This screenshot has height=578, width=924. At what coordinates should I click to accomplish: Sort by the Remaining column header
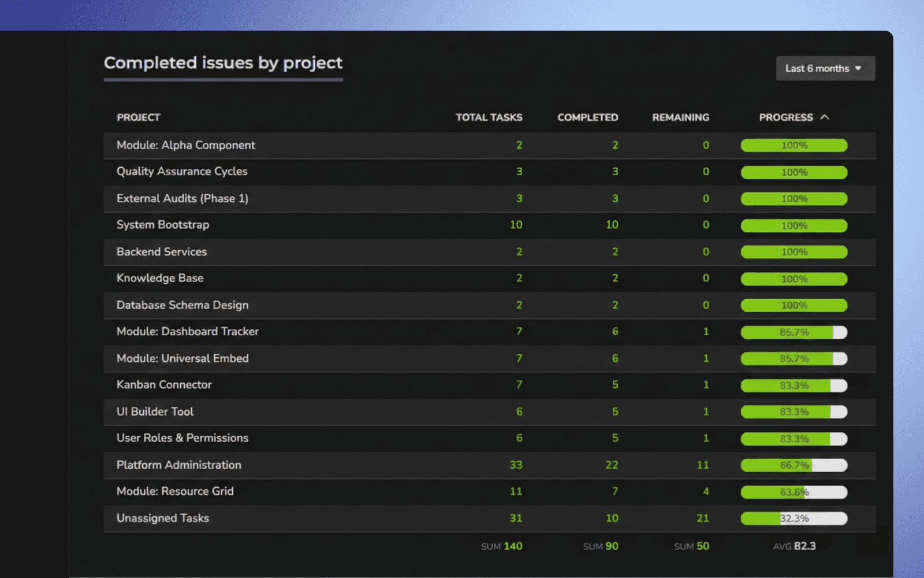[x=680, y=117]
